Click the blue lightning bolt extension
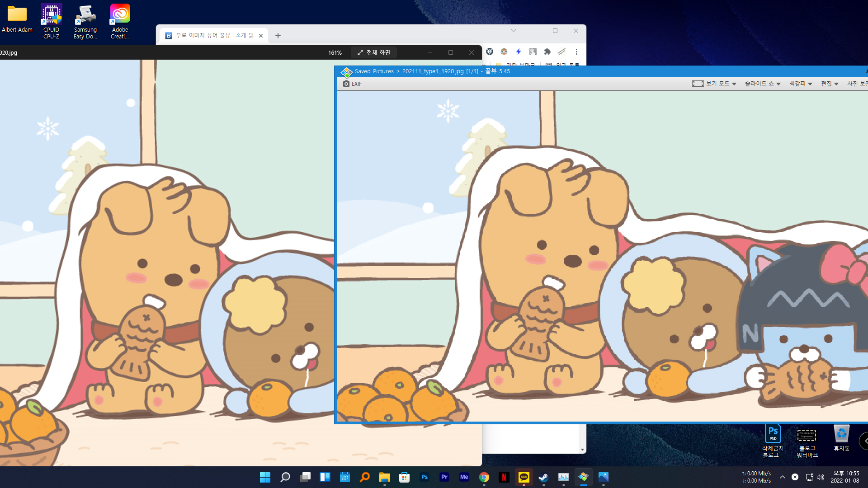 point(519,52)
